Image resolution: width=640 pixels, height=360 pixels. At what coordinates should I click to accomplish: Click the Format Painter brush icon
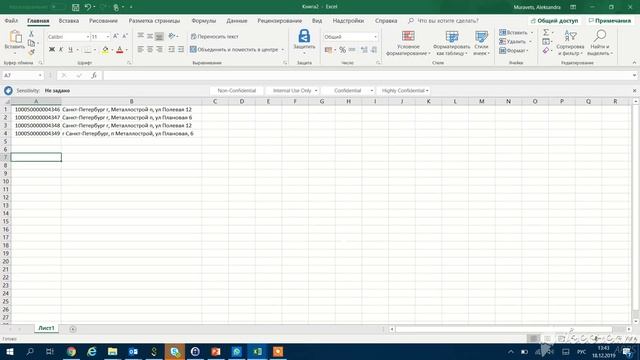click(x=31, y=52)
